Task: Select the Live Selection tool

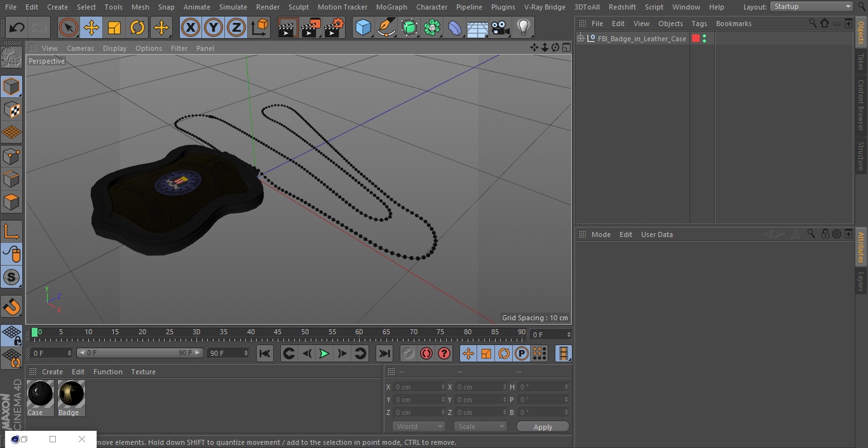Action: 69,27
